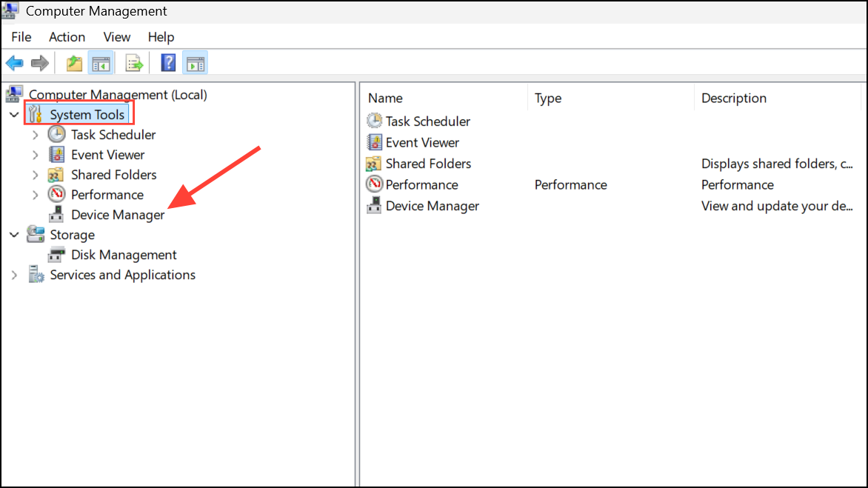Select Task Scheduler label in console tree

(x=113, y=135)
